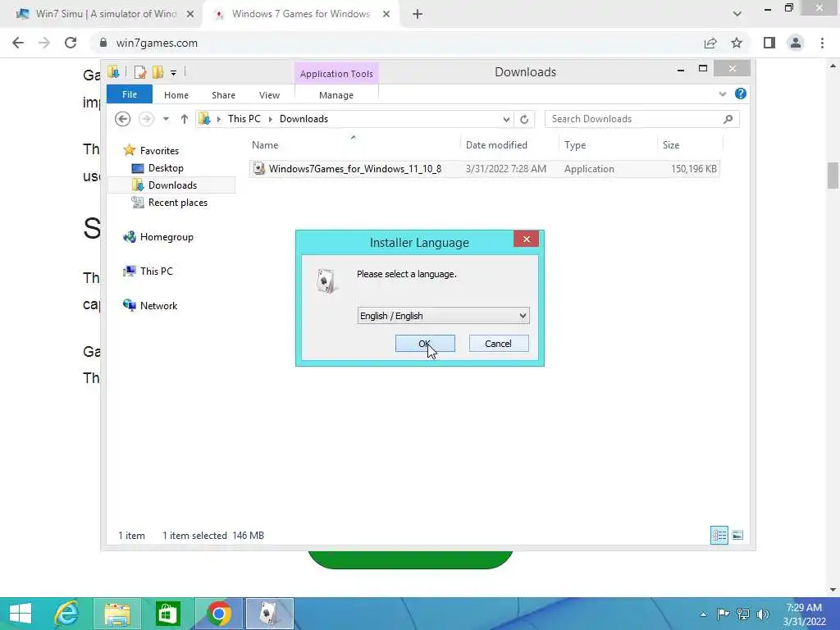
Task: Click Explorer's Forward navigation arrow
Action: (x=146, y=119)
